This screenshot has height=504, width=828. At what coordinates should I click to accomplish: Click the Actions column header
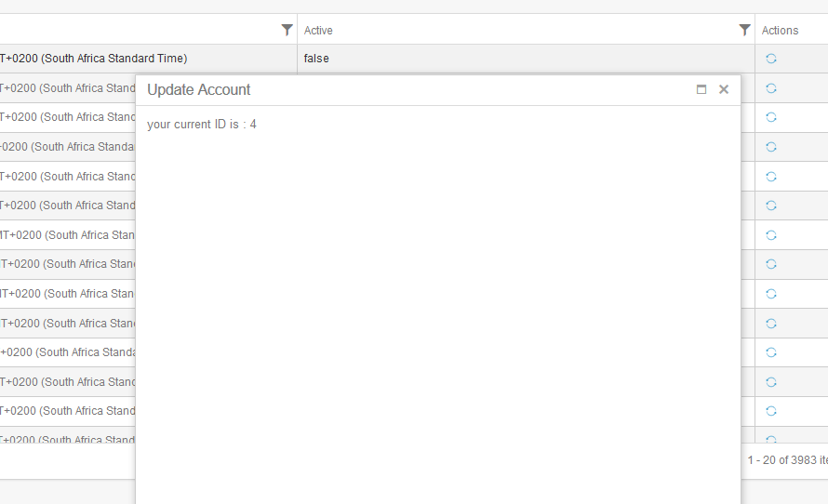tap(780, 31)
